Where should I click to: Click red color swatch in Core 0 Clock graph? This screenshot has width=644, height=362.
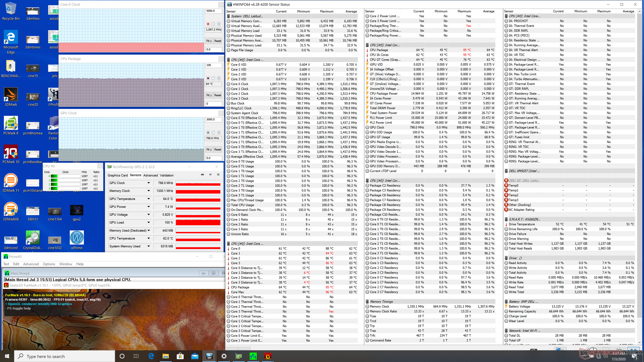pyautogui.click(x=208, y=24)
